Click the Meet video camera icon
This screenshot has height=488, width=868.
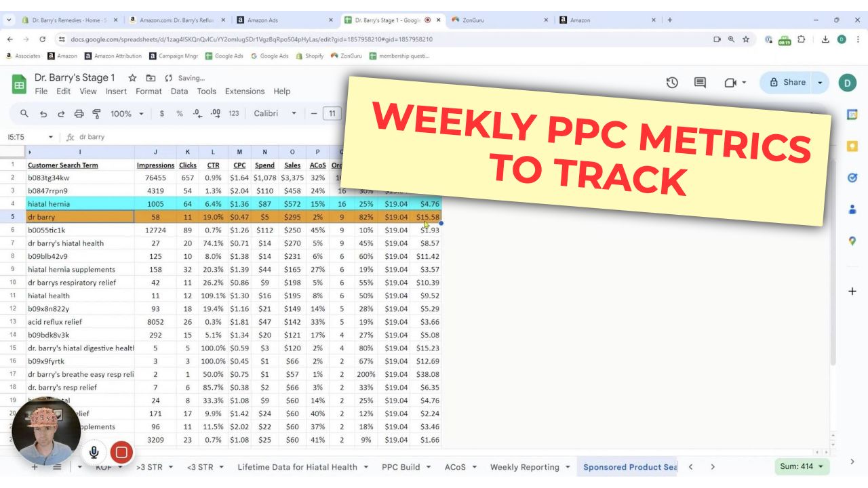730,83
